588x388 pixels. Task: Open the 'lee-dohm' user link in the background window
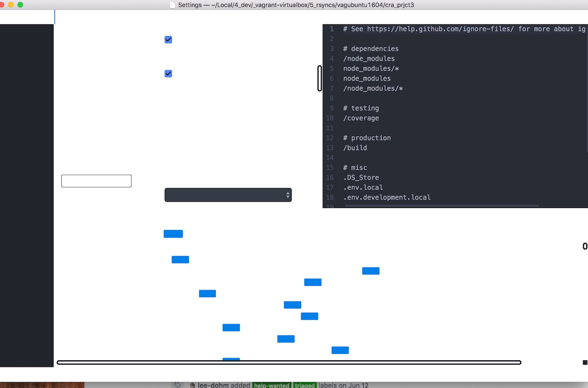[213, 385]
